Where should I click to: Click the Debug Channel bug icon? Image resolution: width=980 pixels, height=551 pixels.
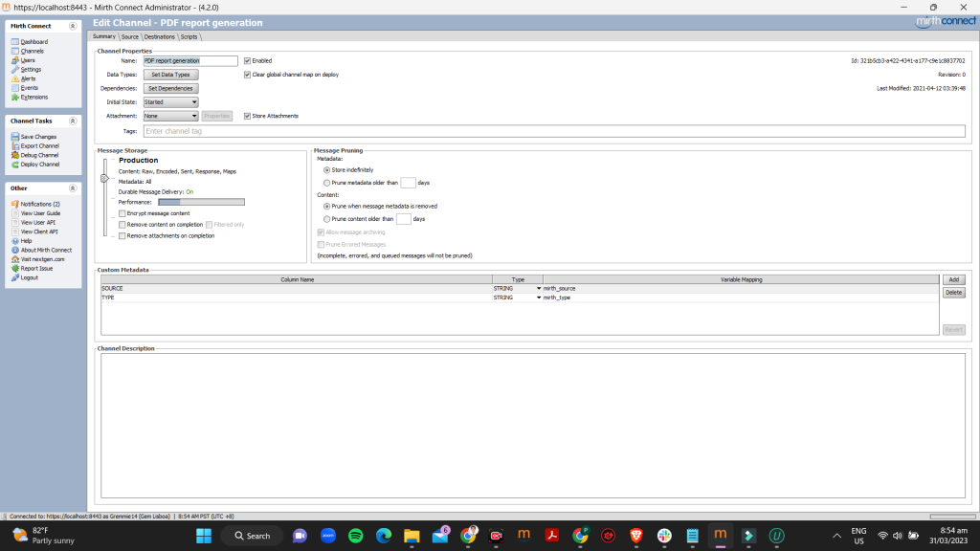click(15, 155)
